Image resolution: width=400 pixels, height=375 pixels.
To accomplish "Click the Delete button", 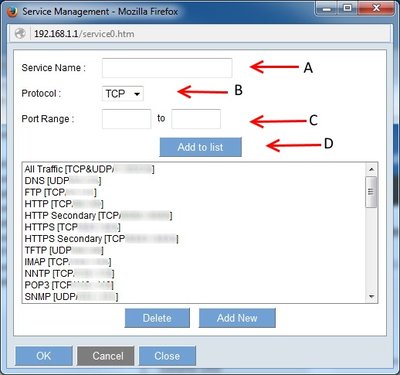I will pyautogui.click(x=157, y=318).
